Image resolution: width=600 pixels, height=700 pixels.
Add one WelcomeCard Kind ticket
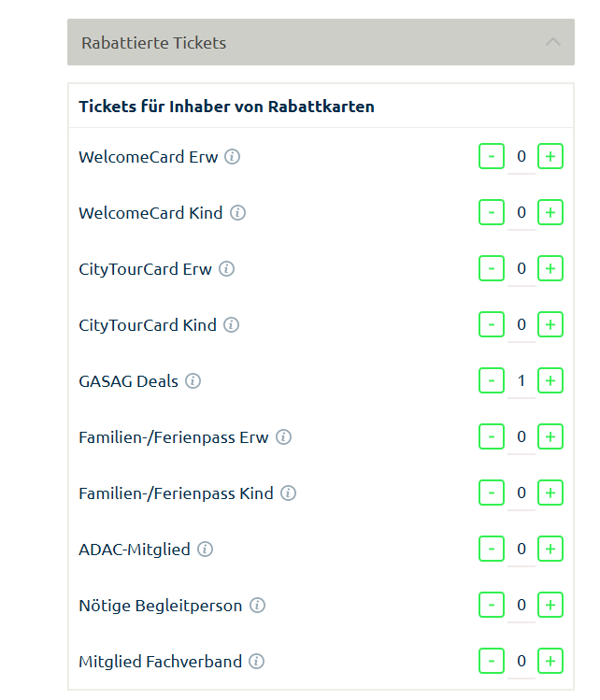(x=550, y=213)
